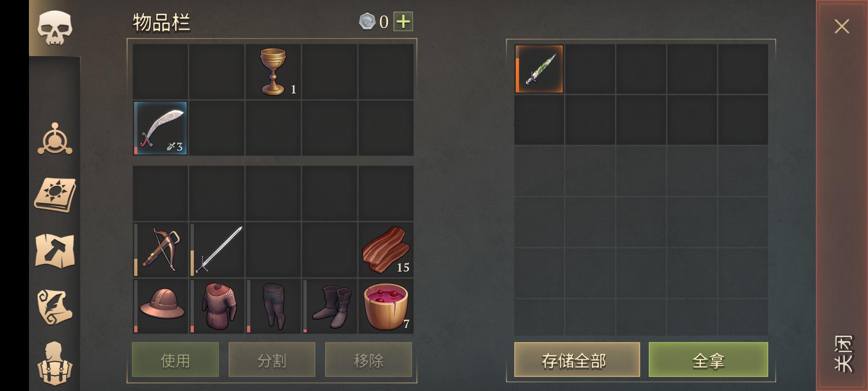Click the 存储全部 store all button
This screenshot has height=391, width=868.
point(577,360)
